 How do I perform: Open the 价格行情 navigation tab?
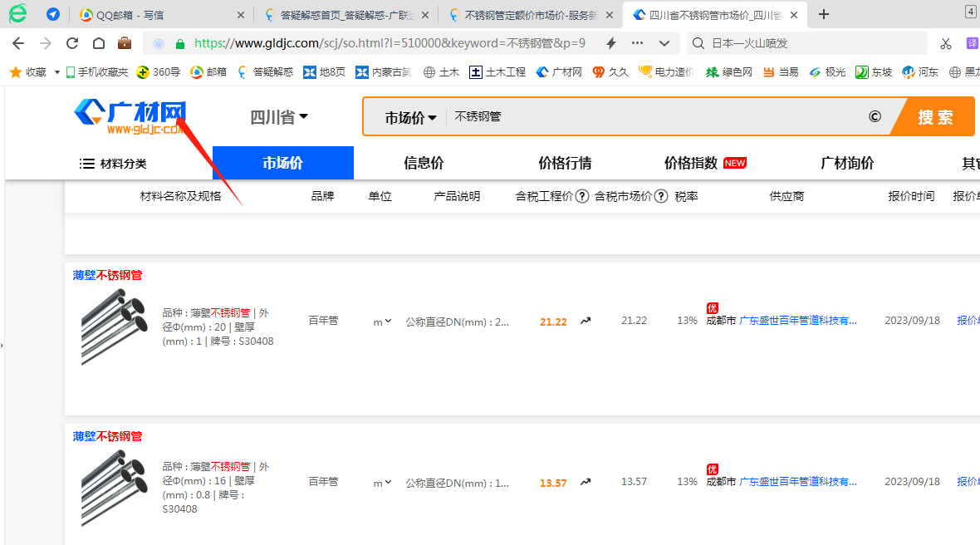click(x=565, y=163)
